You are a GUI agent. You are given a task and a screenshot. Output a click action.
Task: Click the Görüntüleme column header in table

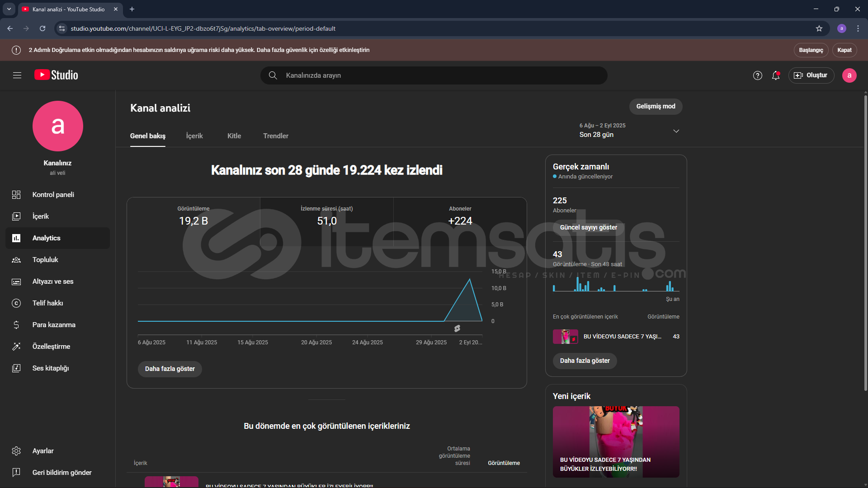click(504, 463)
